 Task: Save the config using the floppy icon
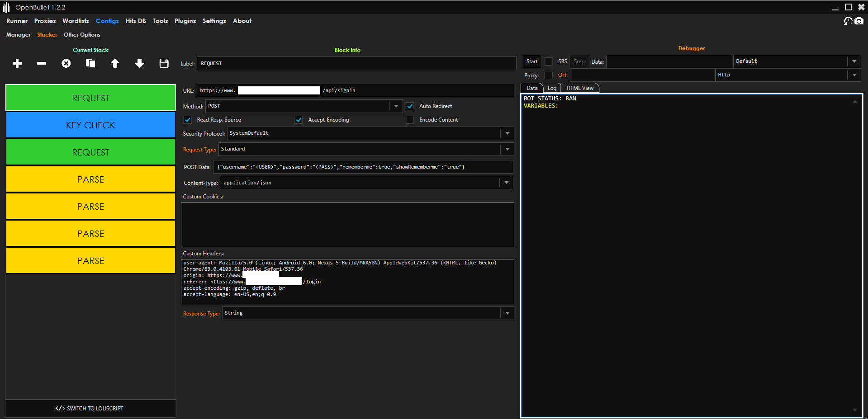click(x=164, y=63)
